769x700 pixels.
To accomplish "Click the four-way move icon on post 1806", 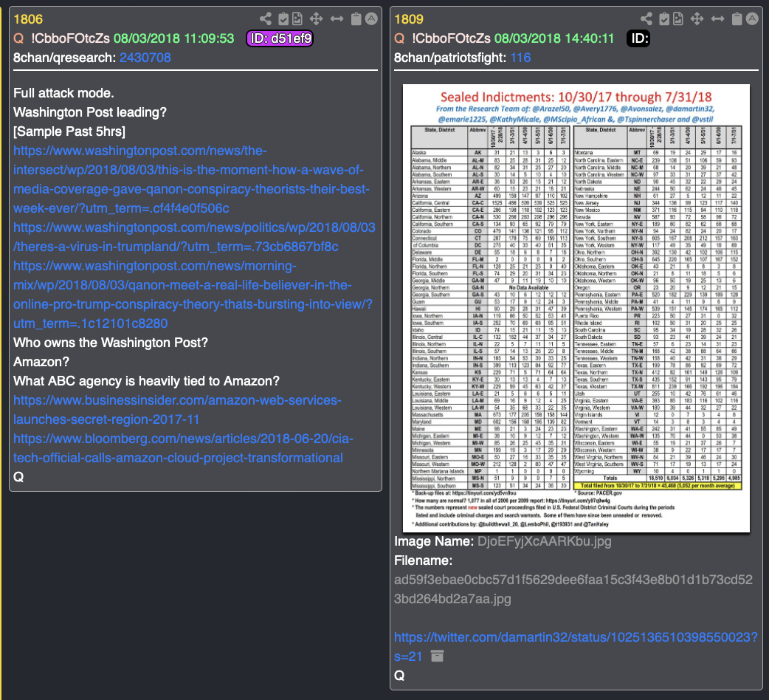I will coord(317,19).
